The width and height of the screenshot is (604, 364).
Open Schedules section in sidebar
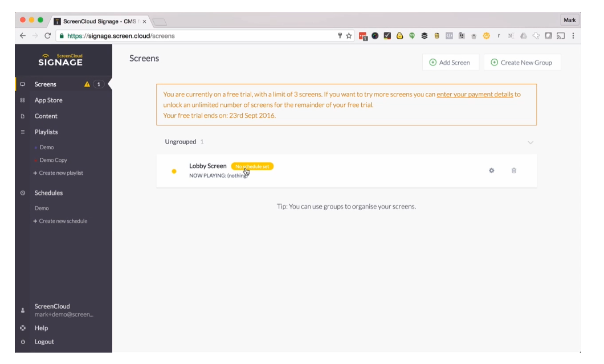click(48, 193)
